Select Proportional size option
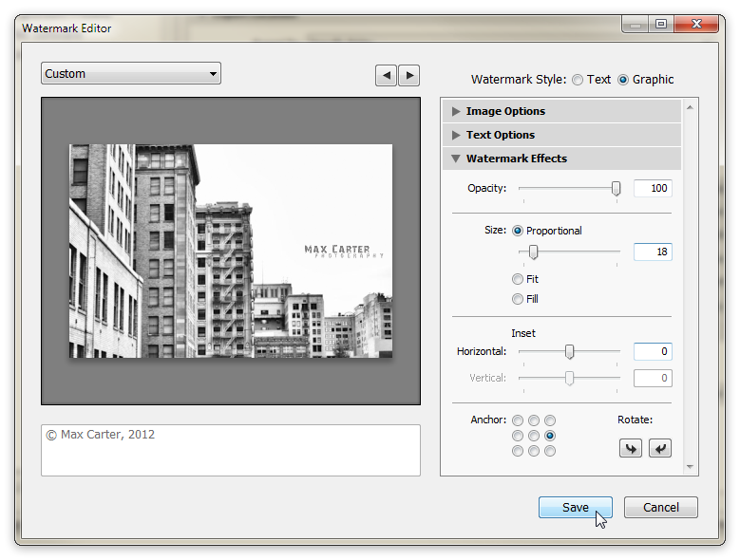The height and width of the screenshot is (560, 740). (x=518, y=231)
